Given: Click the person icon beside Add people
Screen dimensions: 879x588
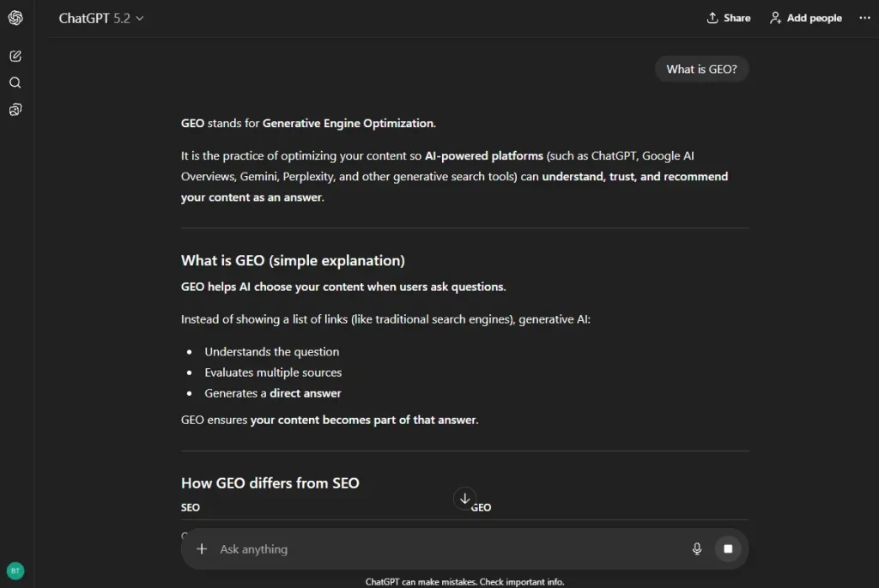Looking at the screenshot, I should click(773, 17).
